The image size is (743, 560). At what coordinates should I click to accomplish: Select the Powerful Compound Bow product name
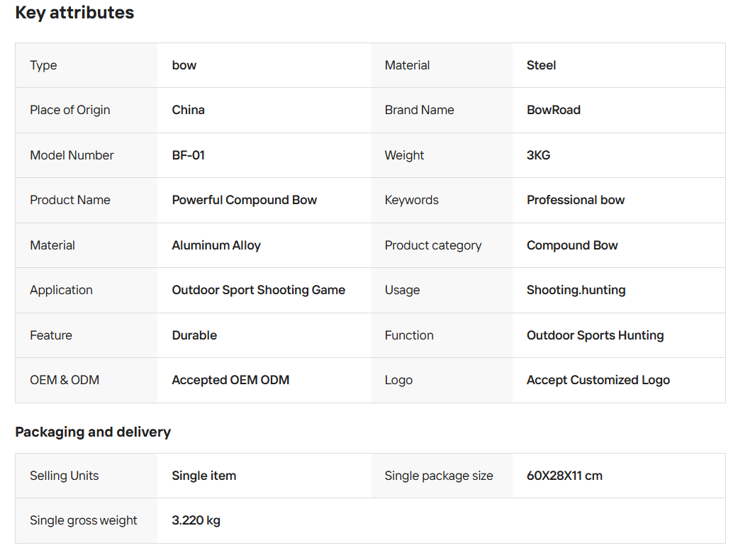(244, 200)
